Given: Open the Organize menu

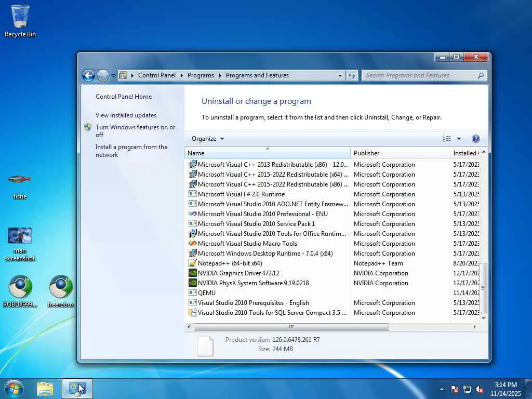Looking at the screenshot, I should tap(208, 138).
